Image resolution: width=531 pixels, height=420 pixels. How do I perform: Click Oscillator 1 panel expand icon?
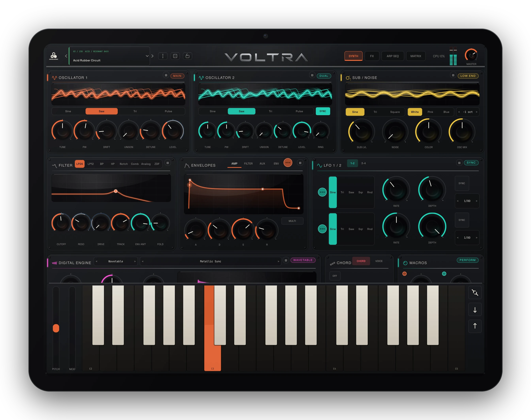tap(166, 75)
